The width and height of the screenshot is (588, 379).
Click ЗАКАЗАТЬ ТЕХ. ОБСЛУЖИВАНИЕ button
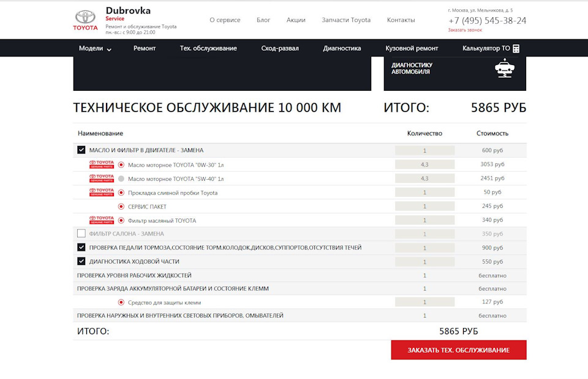459,350
